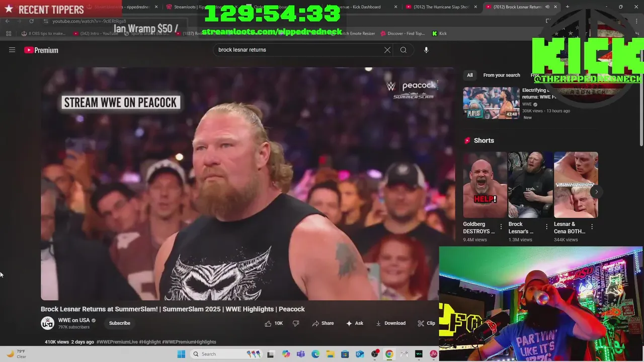Open Microsoft Edge from the taskbar
This screenshot has height=362, width=644.
(315, 354)
